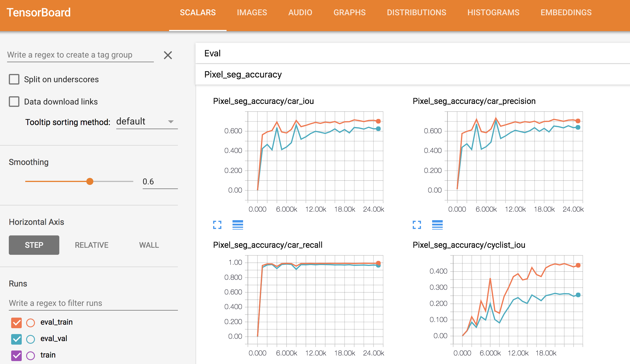Image resolution: width=630 pixels, height=364 pixels.
Task: Focus the regex to filter runs field
Action: pos(93,303)
